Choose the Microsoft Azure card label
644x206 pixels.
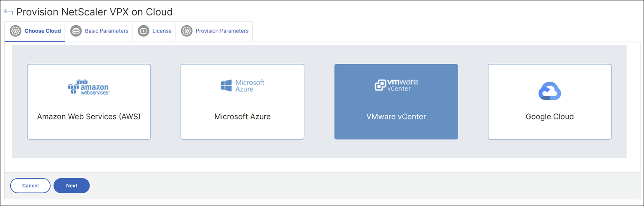click(243, 116)
